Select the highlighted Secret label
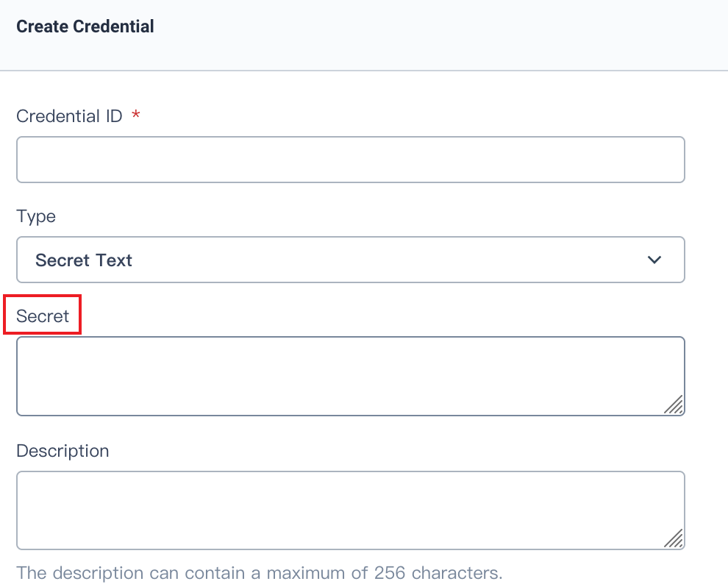The width and height of the screenshot is (728, 584). tap(41, 315)
